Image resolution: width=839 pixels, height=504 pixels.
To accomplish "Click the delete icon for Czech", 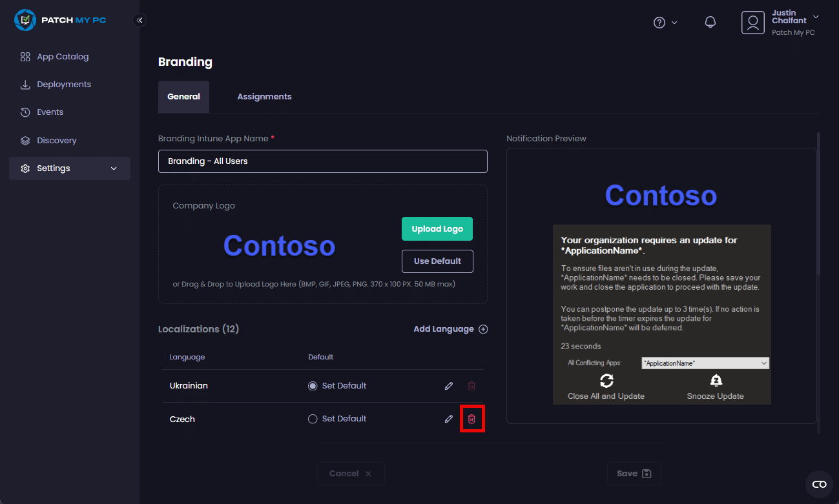I will coord(471,419).
